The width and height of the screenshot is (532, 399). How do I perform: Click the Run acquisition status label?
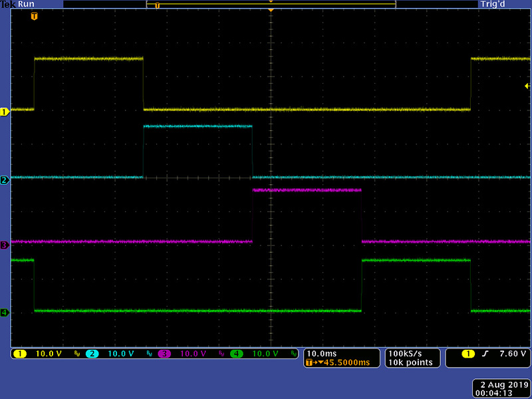pos(27,4)
